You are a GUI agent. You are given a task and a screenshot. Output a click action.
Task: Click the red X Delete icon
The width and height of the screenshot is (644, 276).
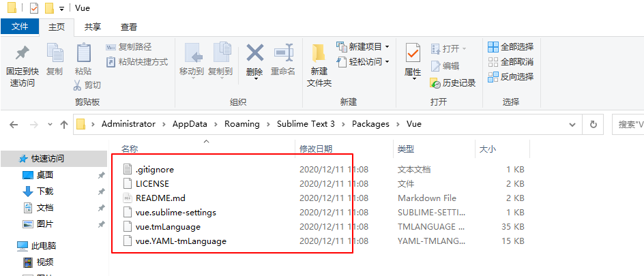tap(254, 52)
